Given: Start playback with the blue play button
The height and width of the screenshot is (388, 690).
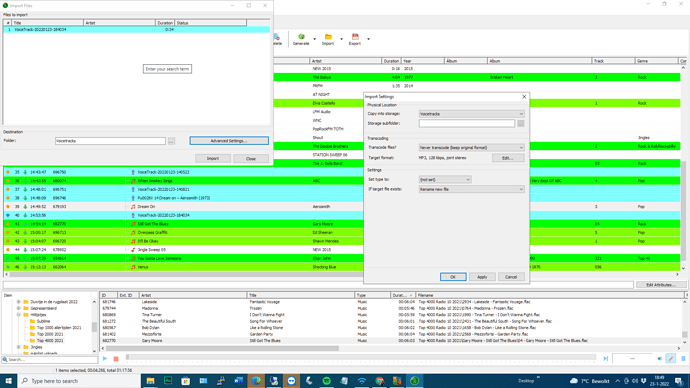Looking at the screenshot, I should point(105,359).
